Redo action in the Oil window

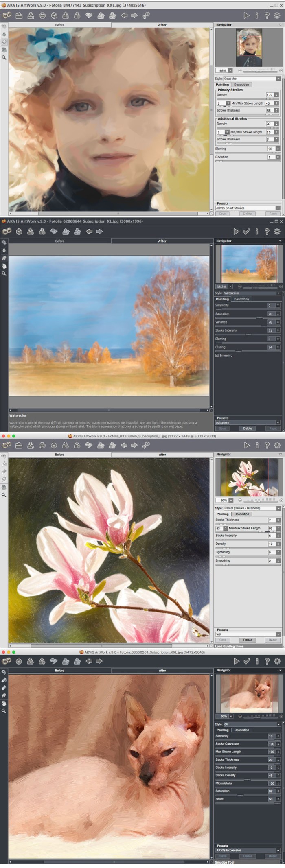point(99,661)
